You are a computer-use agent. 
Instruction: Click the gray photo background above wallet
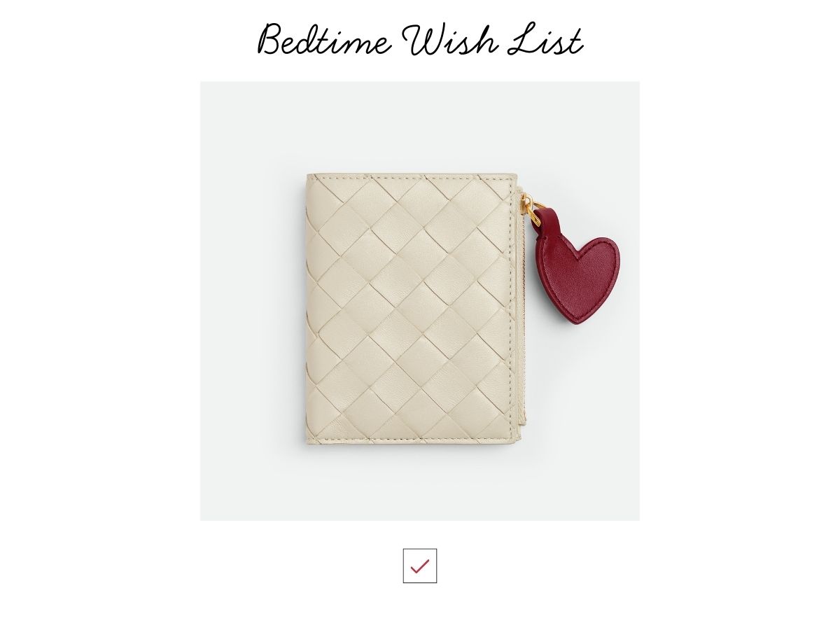pyautogui.click(x=420, y=126)
